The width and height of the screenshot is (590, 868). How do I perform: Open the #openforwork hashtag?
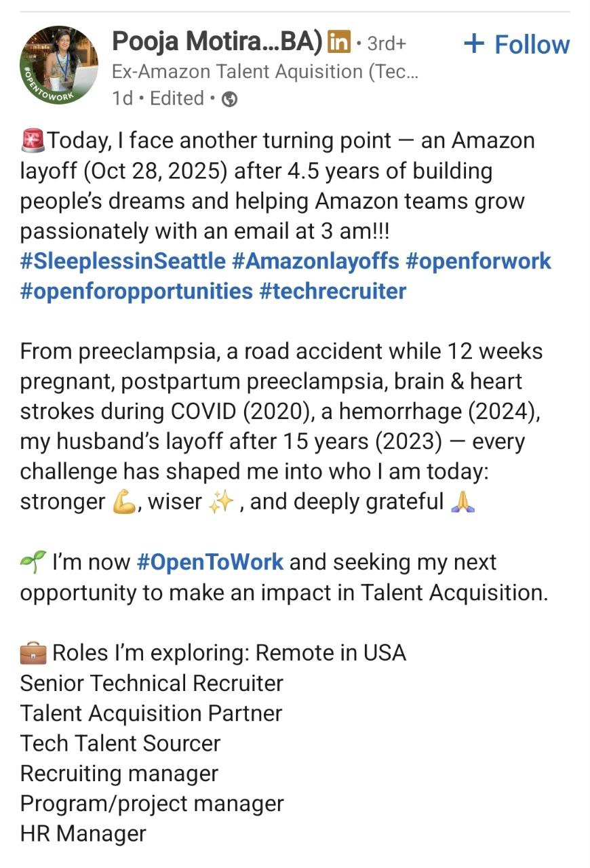478,261
